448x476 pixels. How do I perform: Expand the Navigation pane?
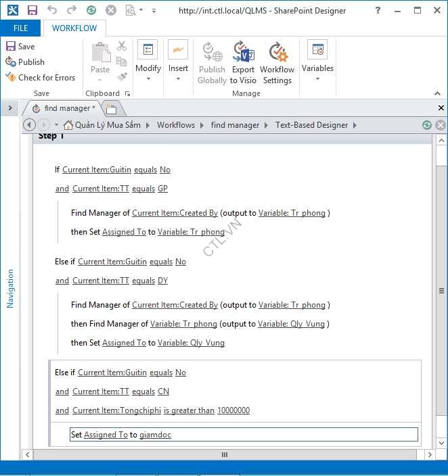pos(10,108)
